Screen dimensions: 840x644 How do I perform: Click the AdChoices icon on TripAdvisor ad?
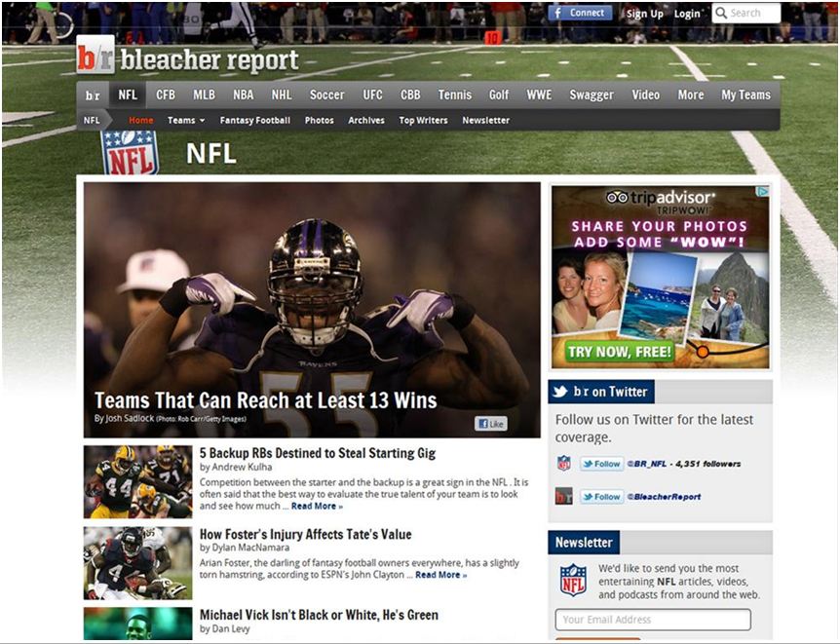click(x=763, y=191)
